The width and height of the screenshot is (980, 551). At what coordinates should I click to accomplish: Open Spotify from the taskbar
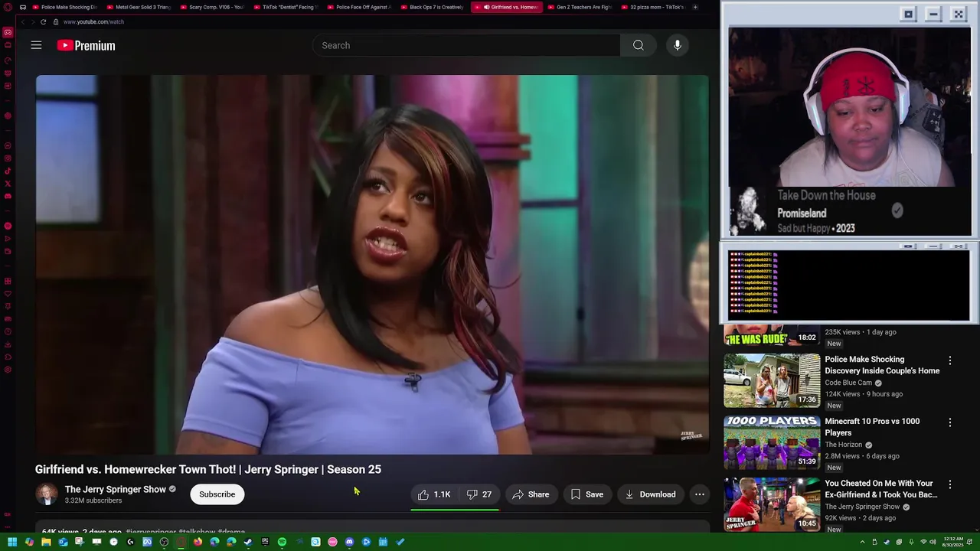click(x=282, y=542)
